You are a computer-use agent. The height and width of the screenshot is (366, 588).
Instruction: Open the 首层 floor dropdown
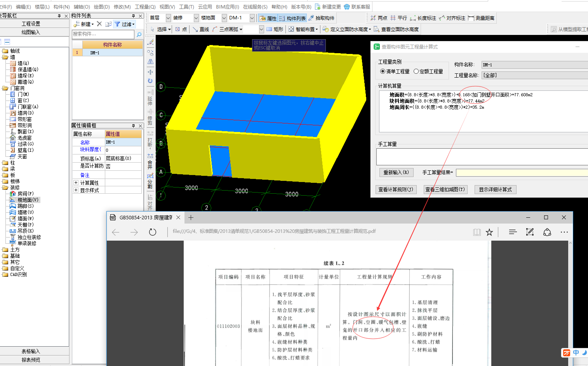pos(168,18)
